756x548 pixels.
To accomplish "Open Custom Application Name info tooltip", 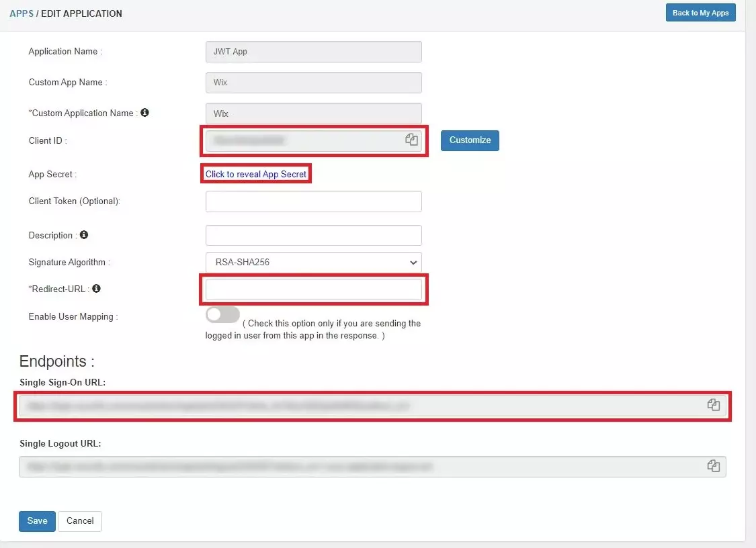I will (x=144, y=113).
